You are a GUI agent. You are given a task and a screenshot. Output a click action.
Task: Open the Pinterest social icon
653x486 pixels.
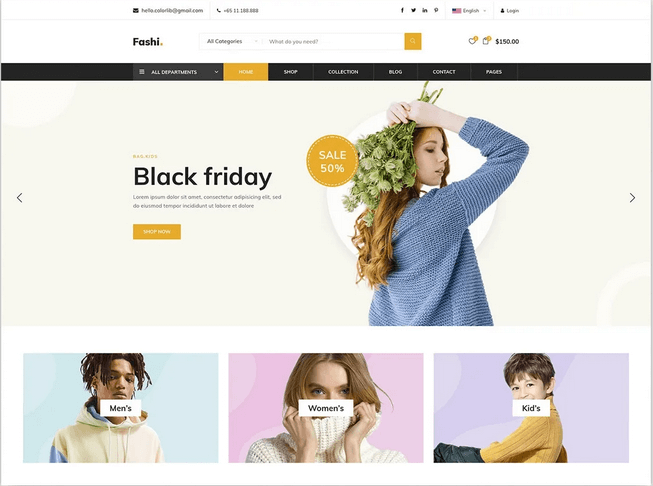[436, 10]
